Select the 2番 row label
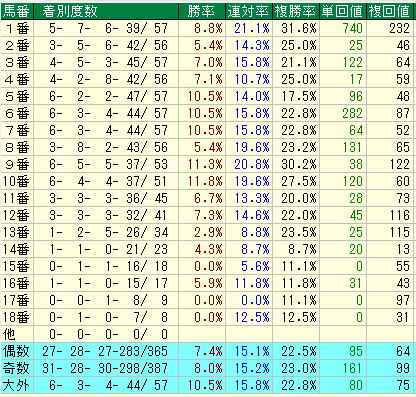 click(17, 46)
